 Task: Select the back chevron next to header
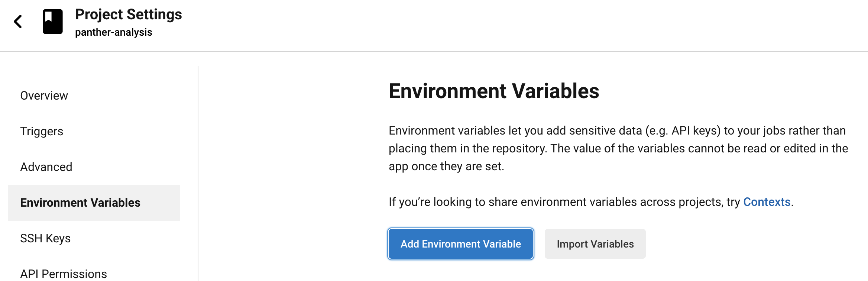point(17,22)
